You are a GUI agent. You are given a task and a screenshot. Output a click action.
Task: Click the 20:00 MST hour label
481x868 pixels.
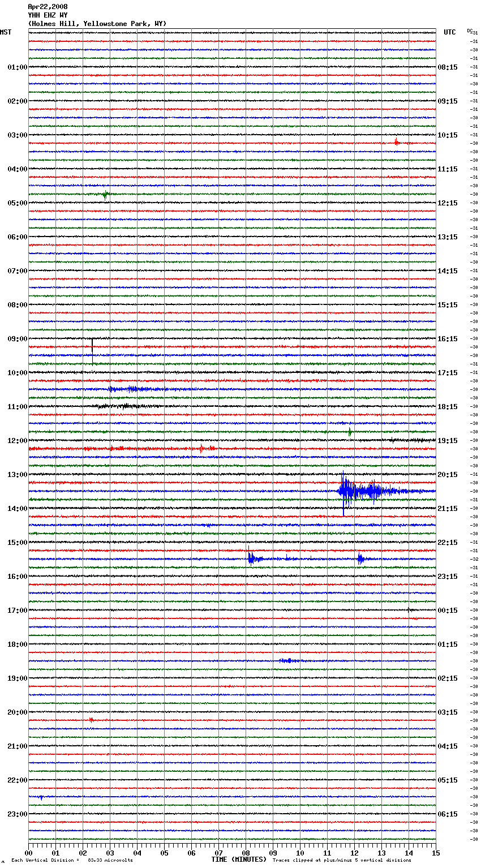click(x=18, y=712)
